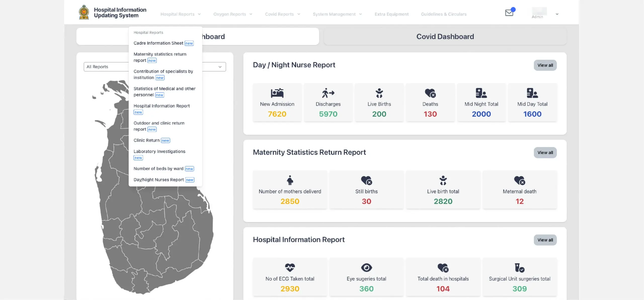Open the mail notification icon

click(509, 13)
